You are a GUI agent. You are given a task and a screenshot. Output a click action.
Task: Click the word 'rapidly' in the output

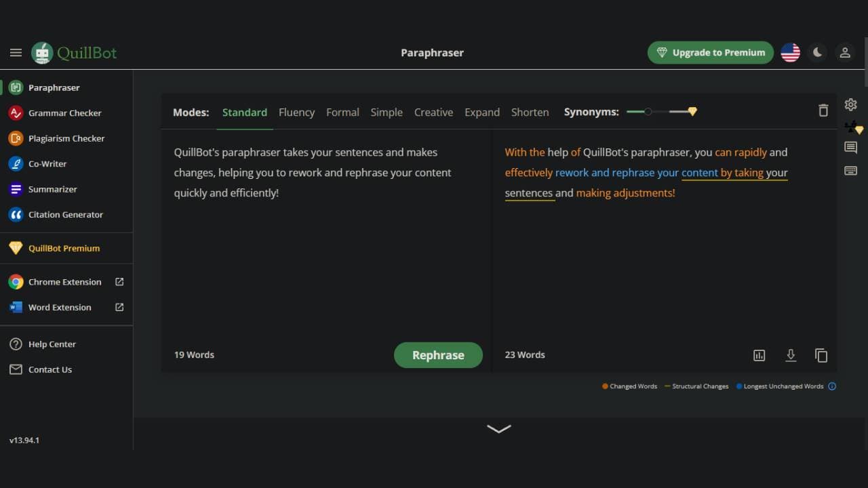pyautogui.click(x=750, y=152)
